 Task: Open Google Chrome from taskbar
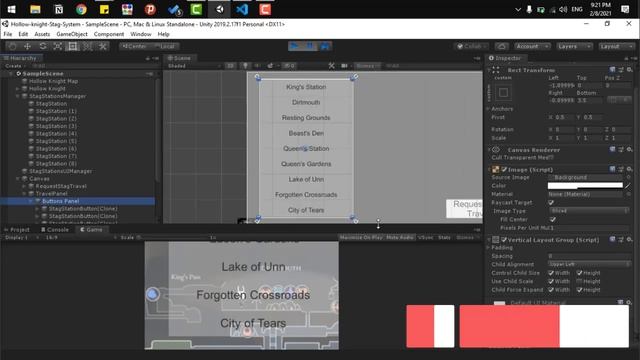[81, 9]
